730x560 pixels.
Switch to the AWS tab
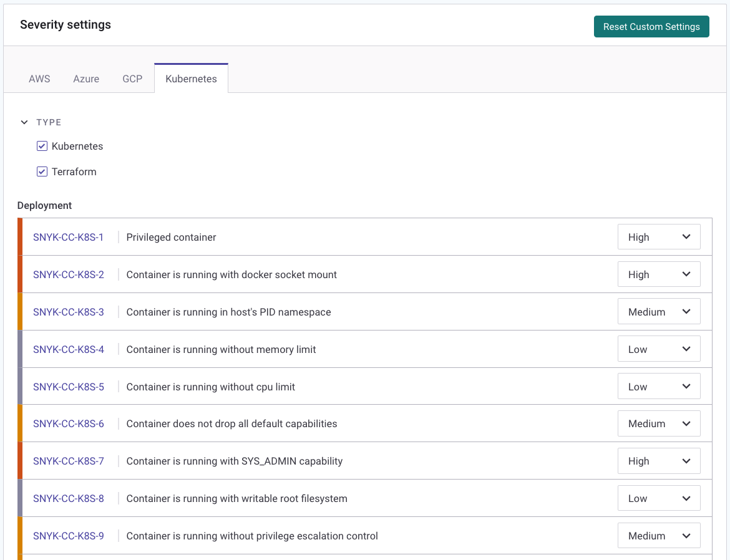click(x=39, y=79)
